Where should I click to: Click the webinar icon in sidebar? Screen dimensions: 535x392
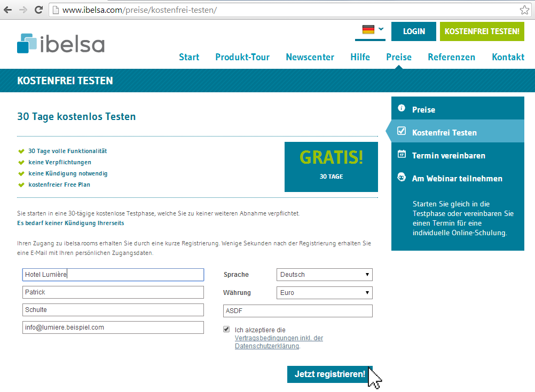click(402, 177)
